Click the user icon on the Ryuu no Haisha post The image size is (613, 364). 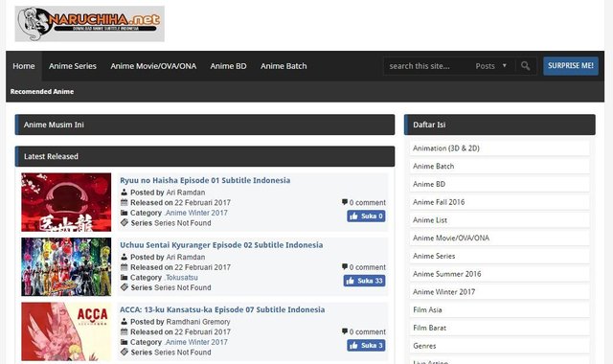[124, 192]
